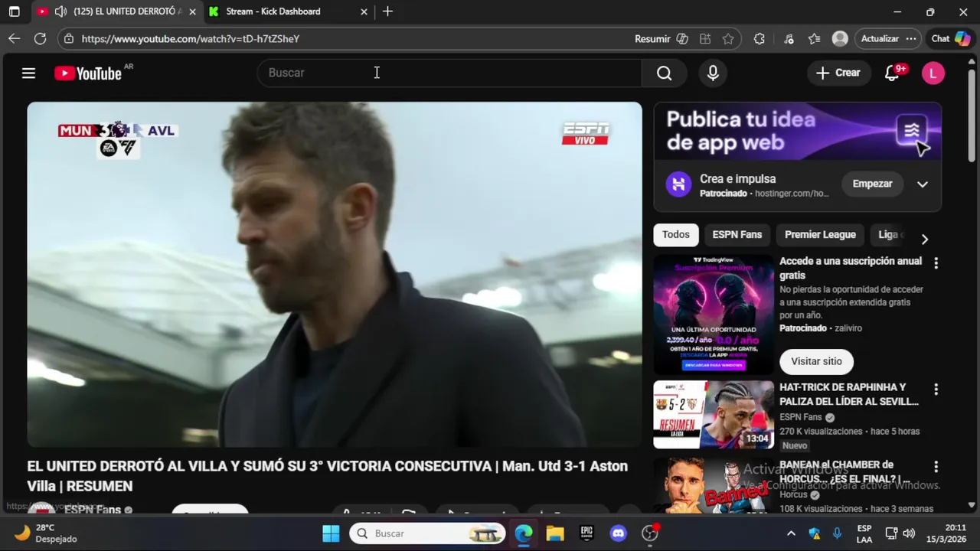Click the Actualizar browser button
This screenshot has width=980, height=551.
[880, 39]
